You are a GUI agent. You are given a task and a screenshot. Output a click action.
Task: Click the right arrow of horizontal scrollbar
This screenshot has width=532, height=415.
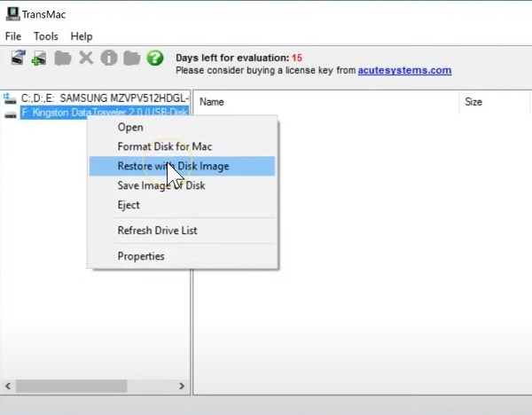point(182,386)
